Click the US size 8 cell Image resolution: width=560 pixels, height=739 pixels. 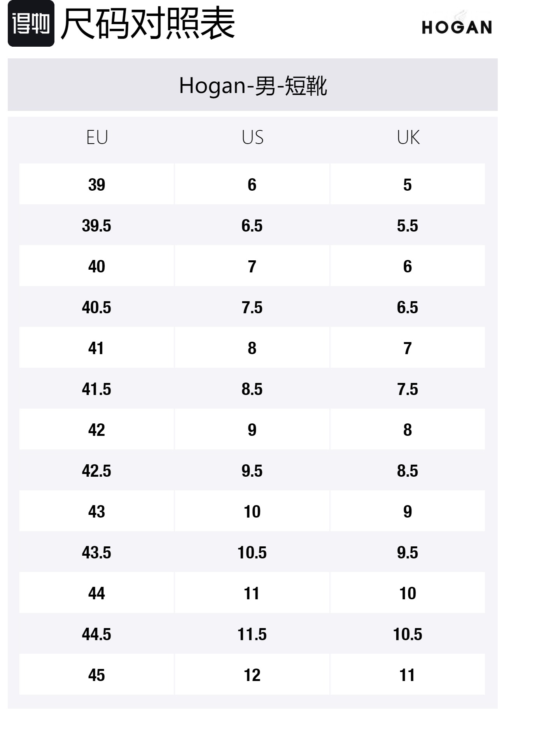click(252, 348)
